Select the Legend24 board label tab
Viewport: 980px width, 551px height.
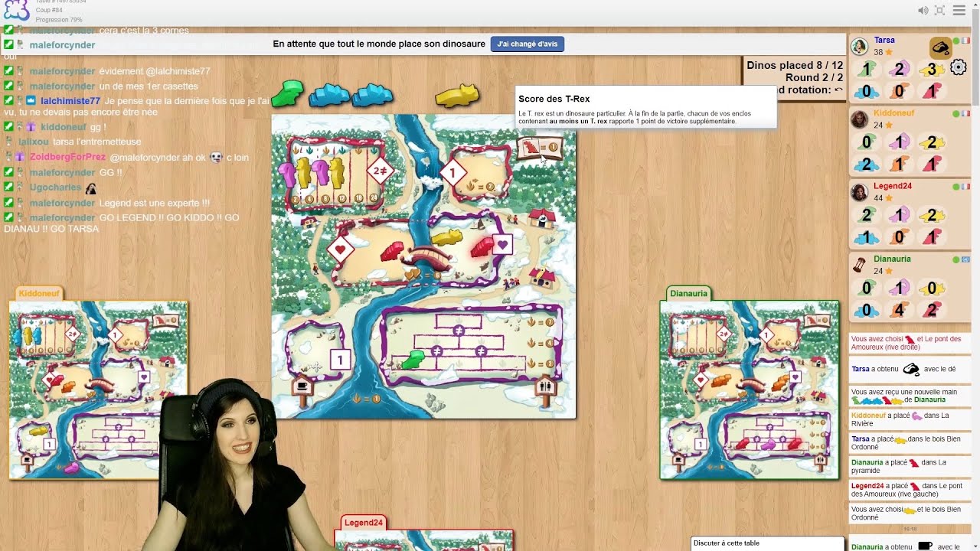[x=363, y=523]
